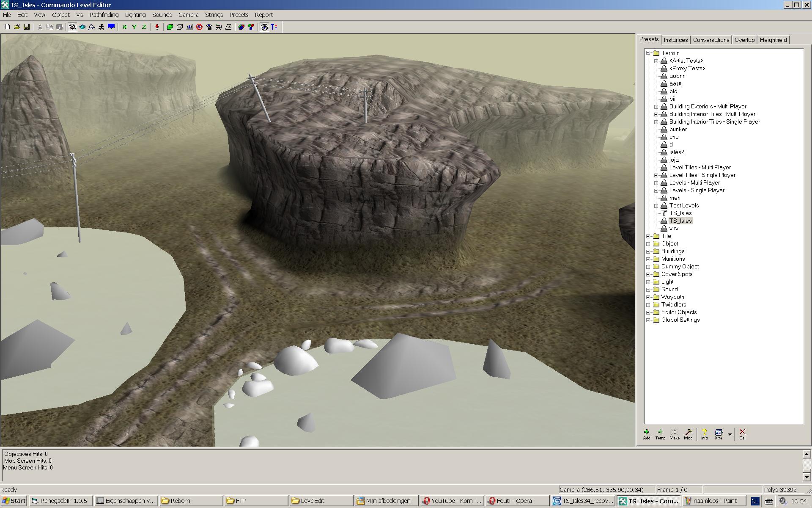Open the Pathfinding menu
The width and height of the screenshot is (812, 508).
click(x=104, y=15)
